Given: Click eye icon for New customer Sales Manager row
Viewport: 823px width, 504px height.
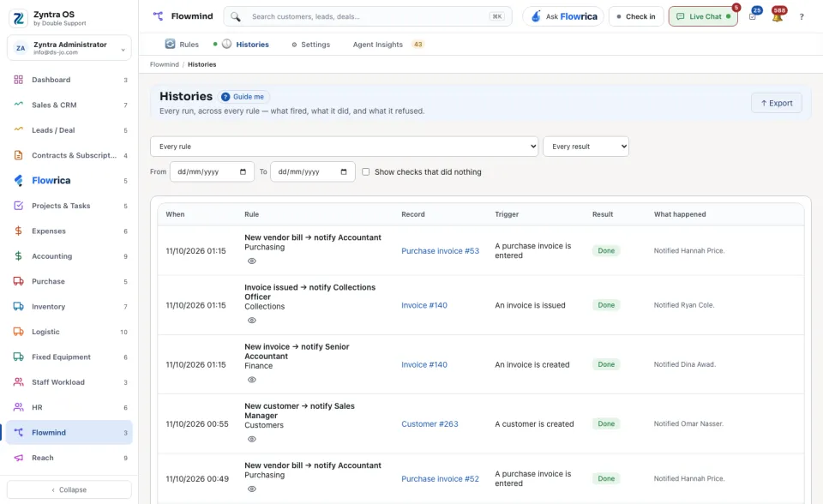Looking at the screenshot, I should pos(252,439).
